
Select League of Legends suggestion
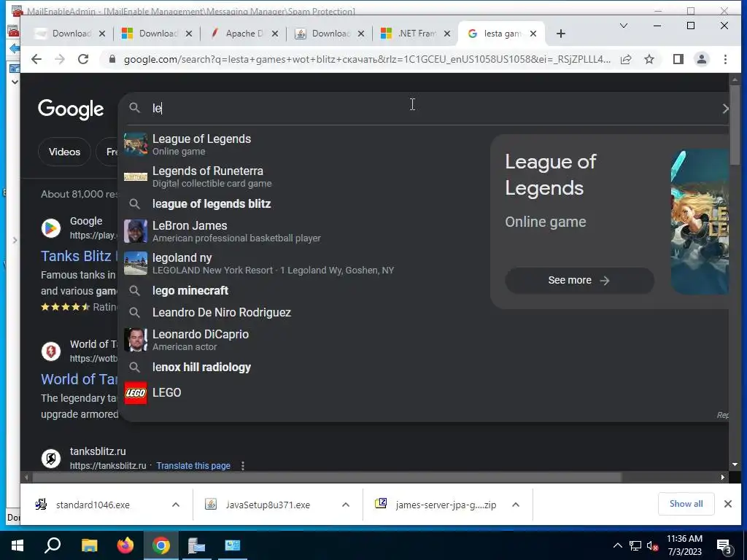coord(305,144)
